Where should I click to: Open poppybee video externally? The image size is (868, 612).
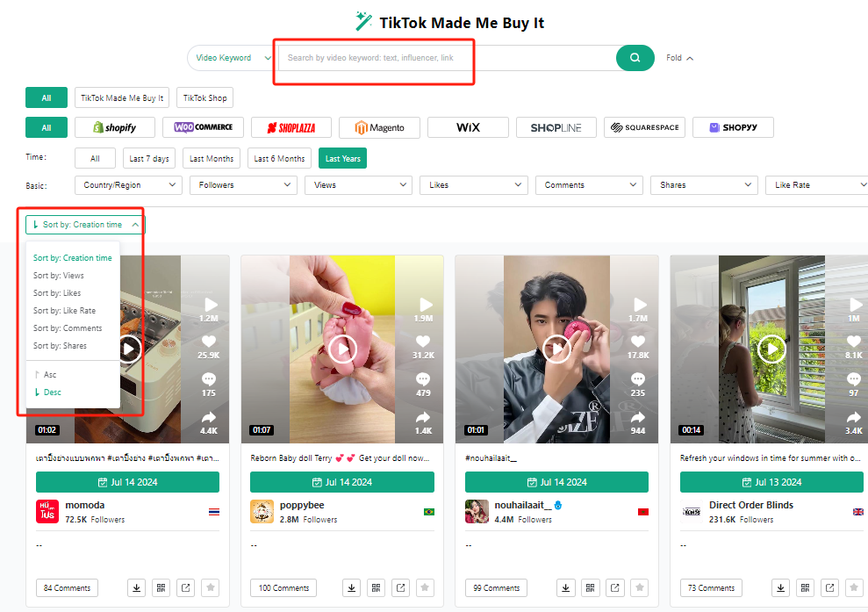pyautogui.click(x=401, y=587)
